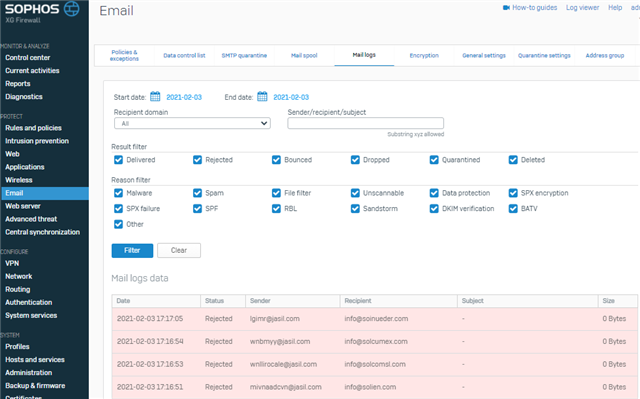Image resolution: width=640 pixels, height=399 pixels.
Task: Open Authentication in sidebar
Action: point(29,302)
